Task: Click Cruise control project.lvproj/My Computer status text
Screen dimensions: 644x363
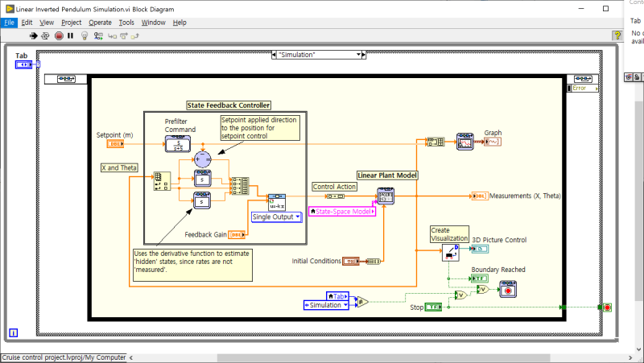Action: tap(64, 357)
